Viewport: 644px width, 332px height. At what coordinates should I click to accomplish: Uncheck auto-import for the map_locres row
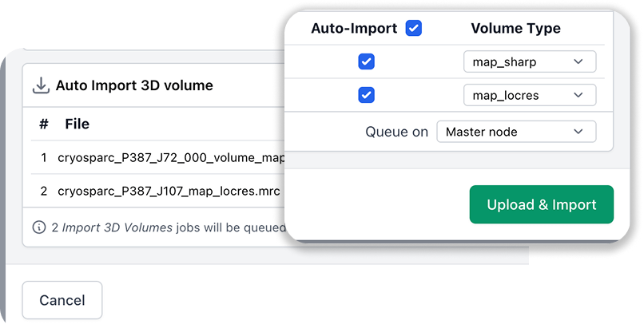tap(366, 96)
